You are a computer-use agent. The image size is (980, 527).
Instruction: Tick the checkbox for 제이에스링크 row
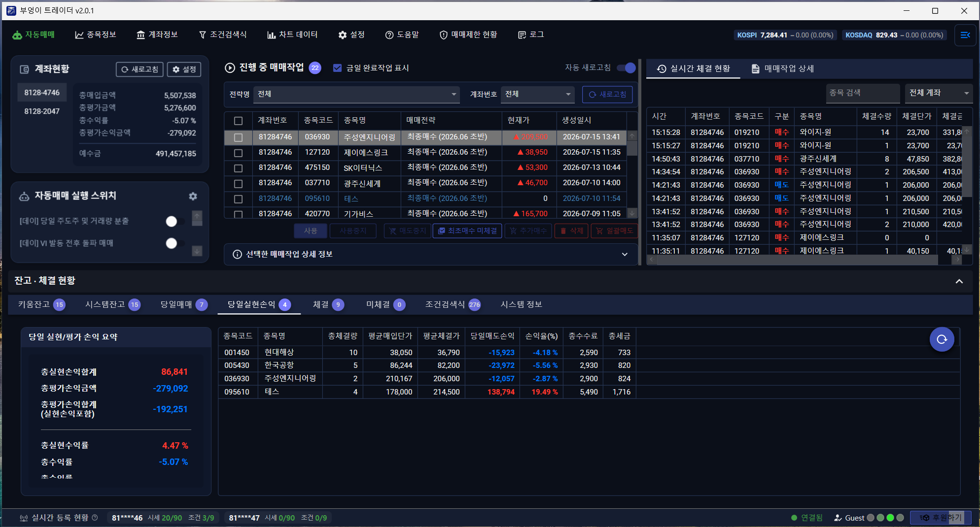[238, 153]
